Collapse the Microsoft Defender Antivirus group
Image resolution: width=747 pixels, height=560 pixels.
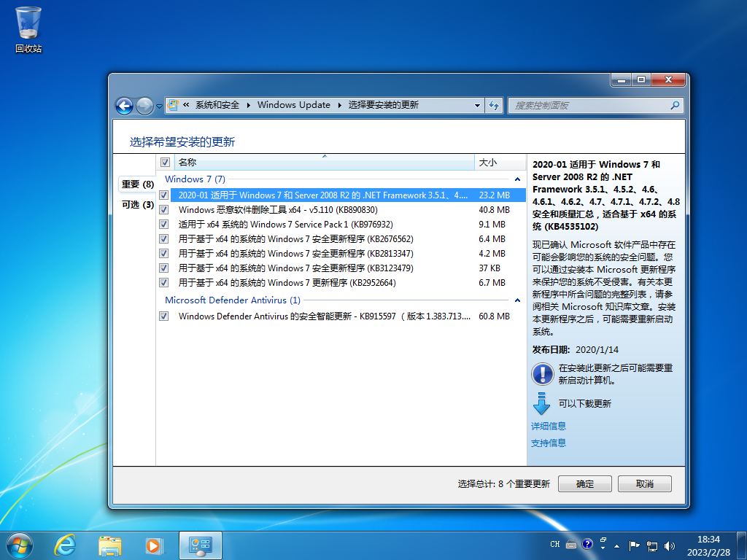click(517, 300)
